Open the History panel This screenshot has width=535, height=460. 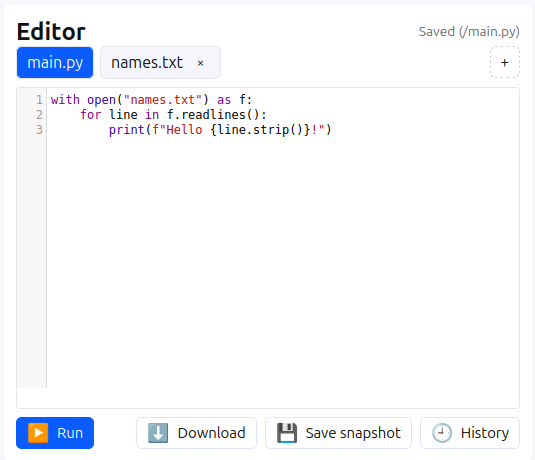tap(470, 433)
